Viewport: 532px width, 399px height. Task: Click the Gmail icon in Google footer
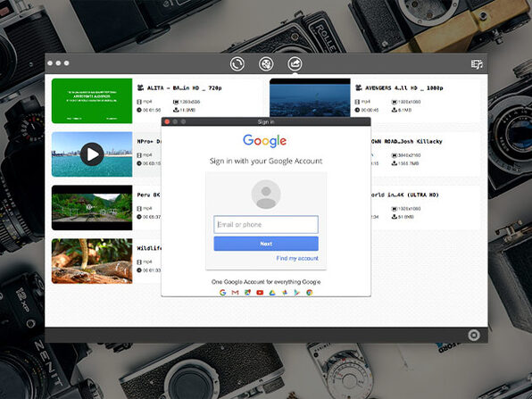pos(235,293)
